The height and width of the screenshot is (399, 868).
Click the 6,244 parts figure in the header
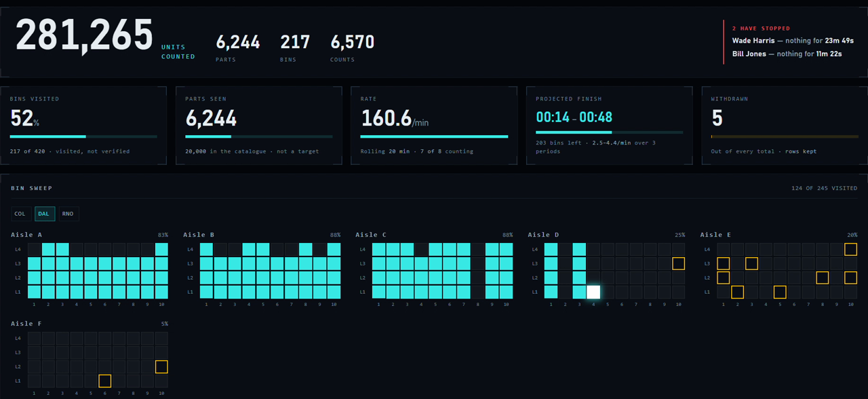(x=238, y=42)
